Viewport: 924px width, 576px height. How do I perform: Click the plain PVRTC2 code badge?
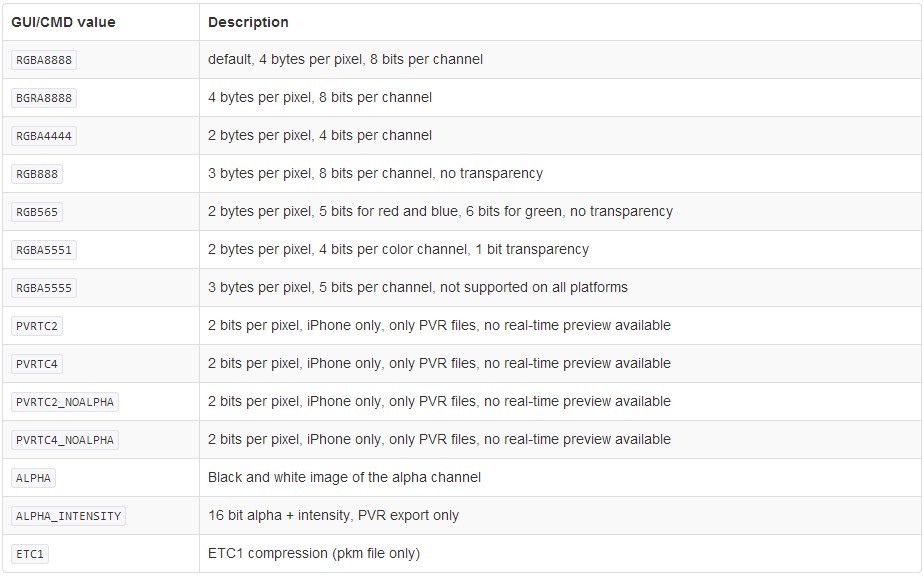pos(39,326)
